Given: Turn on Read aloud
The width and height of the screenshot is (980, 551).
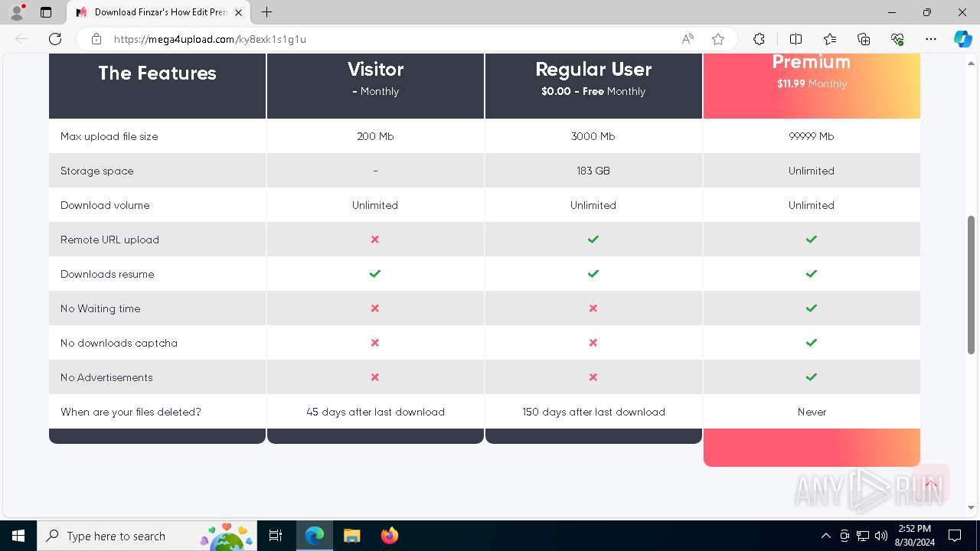Looking at the screenshot, I should [688, 39].
